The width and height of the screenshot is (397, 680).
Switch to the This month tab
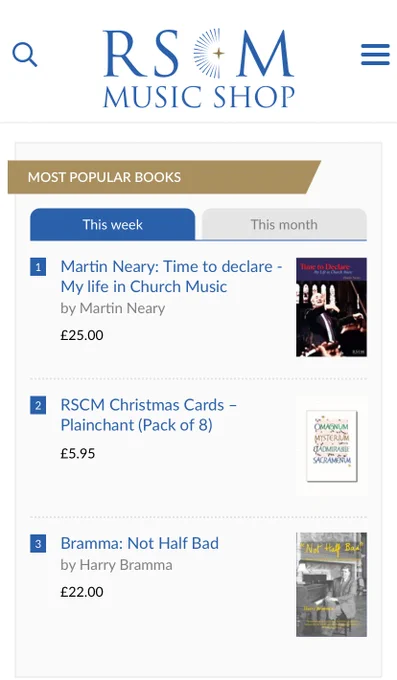(284, 225)
